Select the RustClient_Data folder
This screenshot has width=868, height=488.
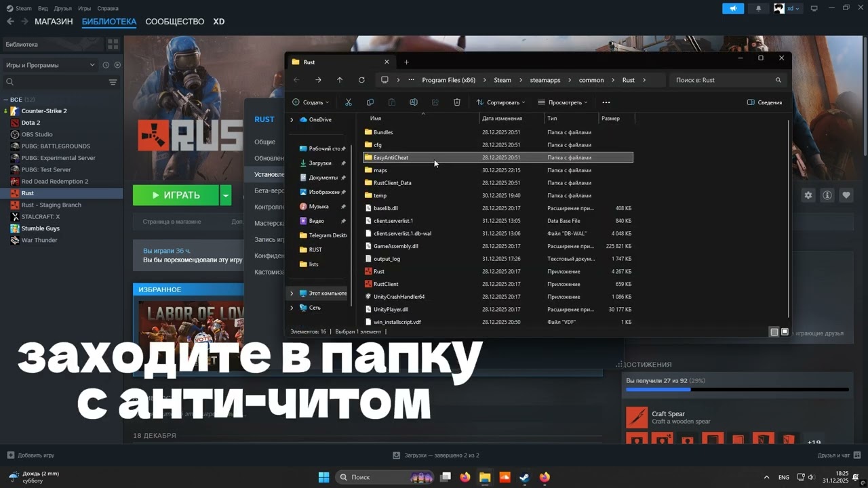(x=498, y=183)
